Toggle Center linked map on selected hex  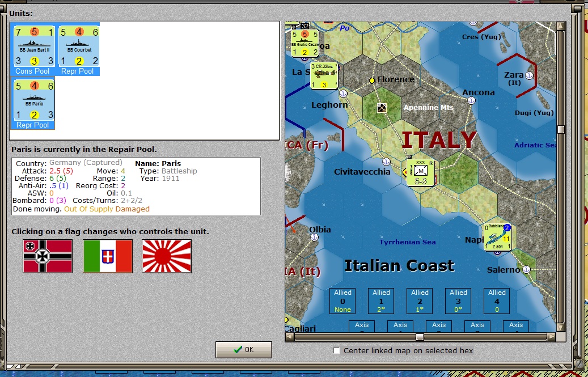pyautogui.click(x=337, y=351)
